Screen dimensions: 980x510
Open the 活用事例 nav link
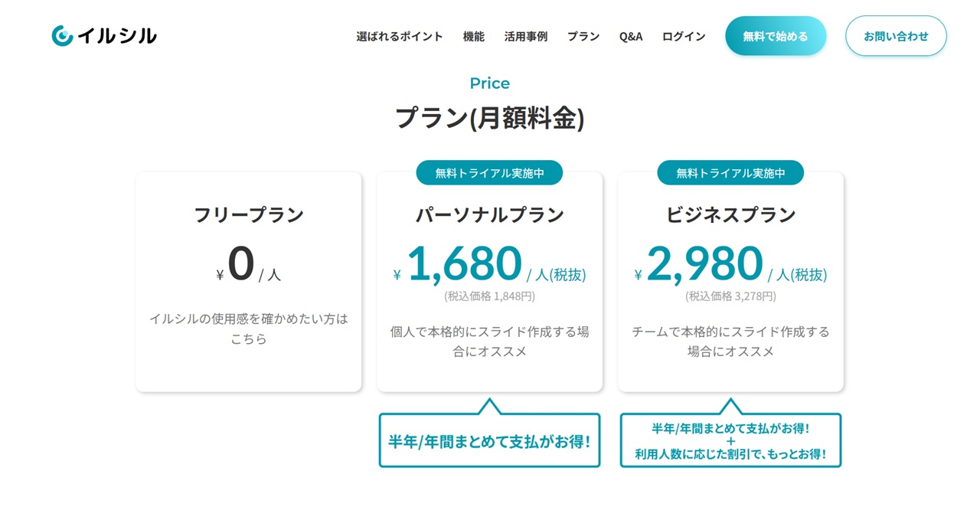click(x=526, y=36)
